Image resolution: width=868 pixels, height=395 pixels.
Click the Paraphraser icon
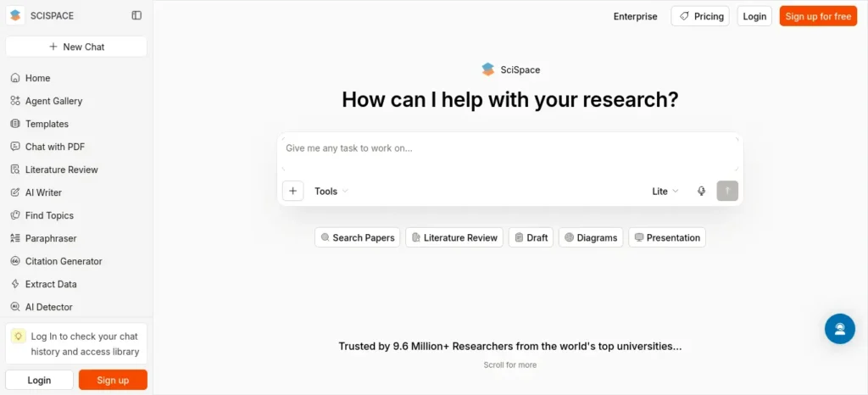click(x=15, y=238)
